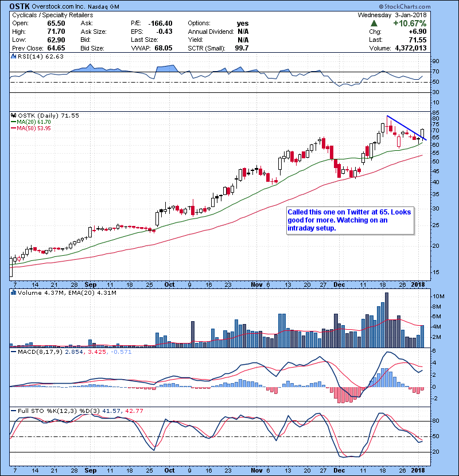Image resolution: width=459 pixels, height=476 pixels.
Task: Click the Volume bar-chart legend icon
Action: [x=14, y=293]
